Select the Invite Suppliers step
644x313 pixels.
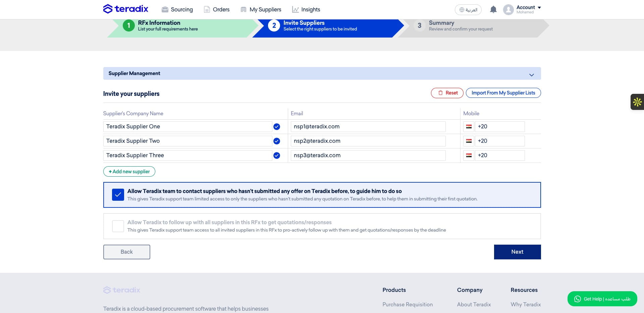(328, 28)
